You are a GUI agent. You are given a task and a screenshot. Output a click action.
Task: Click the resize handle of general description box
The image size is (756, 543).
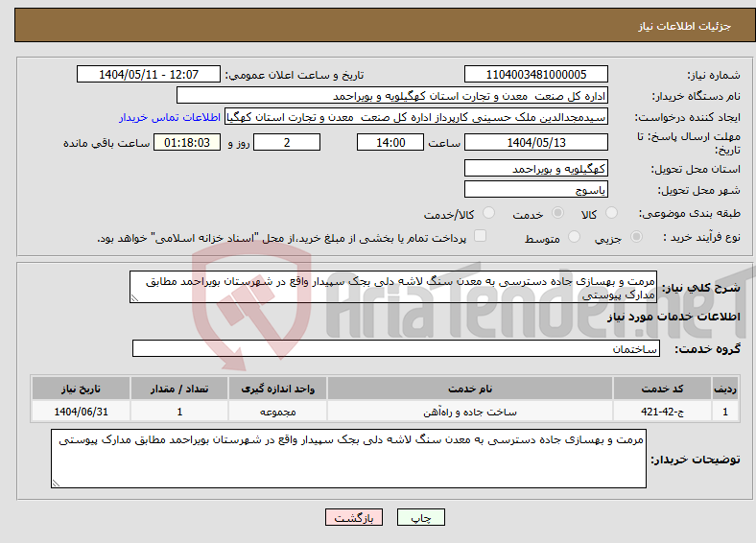point(134,298)
